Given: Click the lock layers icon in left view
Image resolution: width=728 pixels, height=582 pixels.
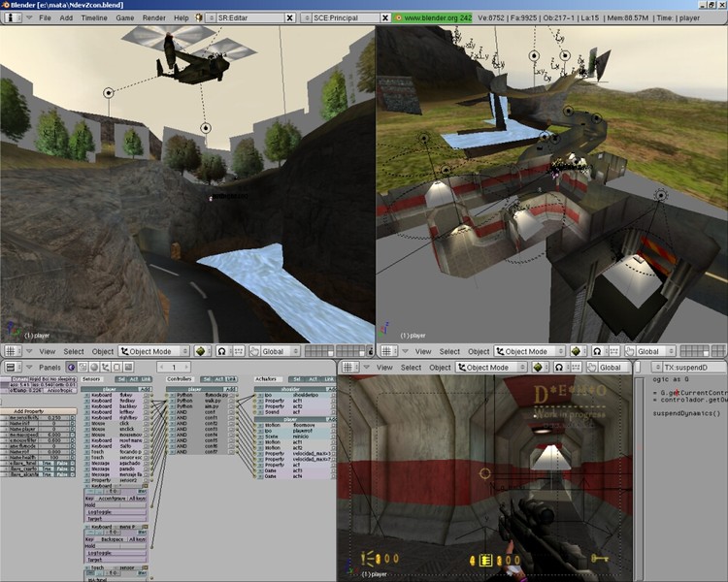Looking at the screenshot, I should pyautogui.click(x=371, y=351).
